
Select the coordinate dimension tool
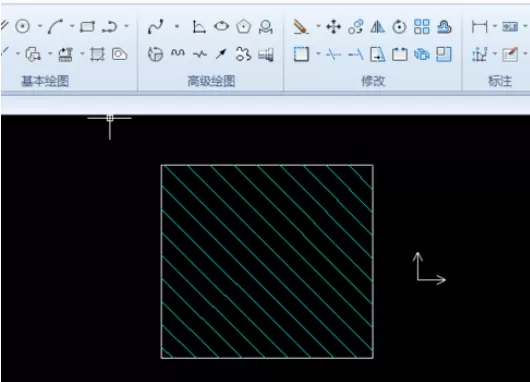click(480, 54)
